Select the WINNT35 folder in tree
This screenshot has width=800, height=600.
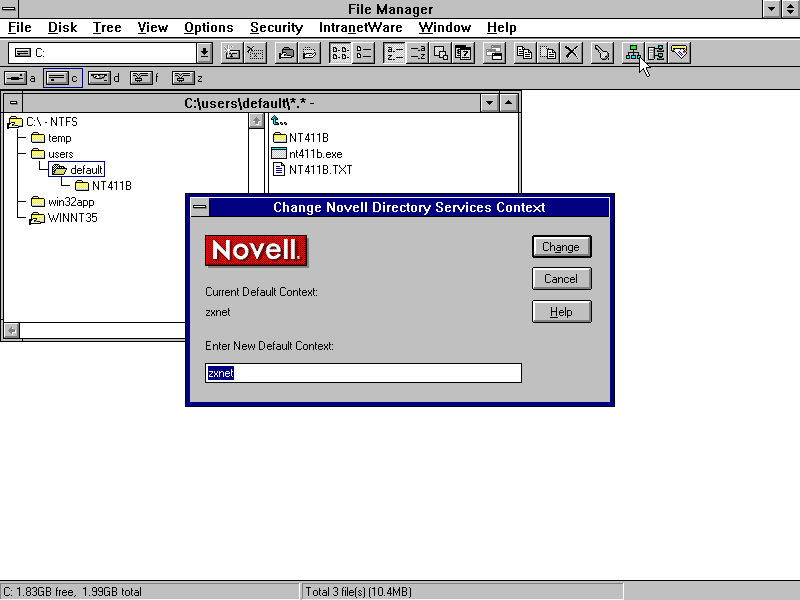pyautogui.click(x=63, y=218)
